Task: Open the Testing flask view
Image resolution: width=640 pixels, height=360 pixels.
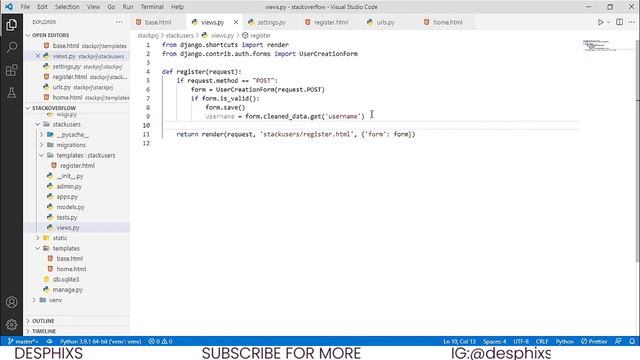Action: click(11, 93)
